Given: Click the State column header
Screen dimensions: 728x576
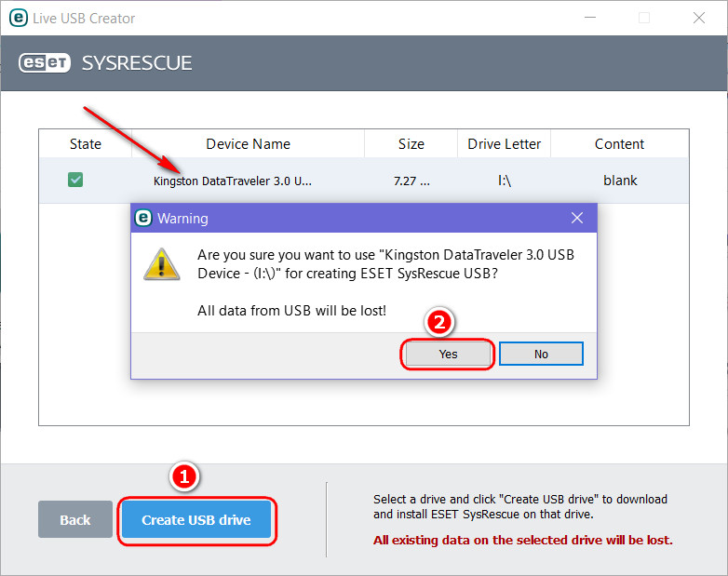Looking at the screenshot, I should point(86,144).
